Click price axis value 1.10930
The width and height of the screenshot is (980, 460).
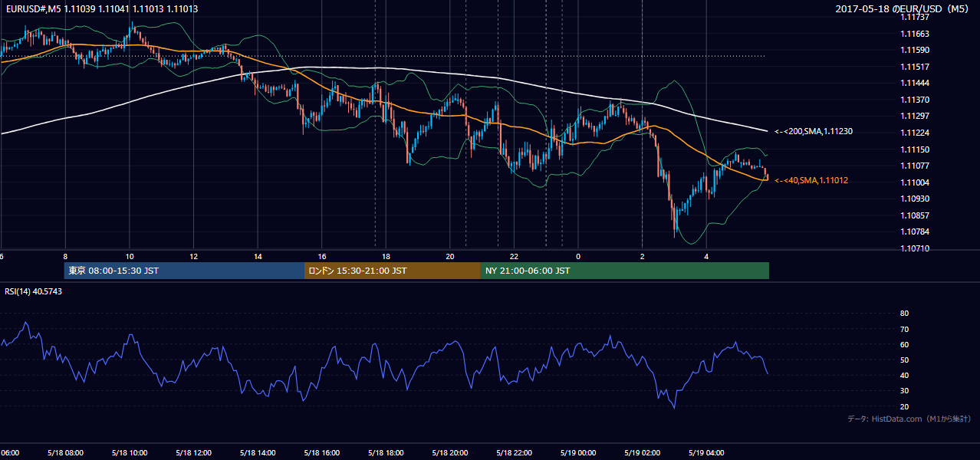tap(915, 199)
